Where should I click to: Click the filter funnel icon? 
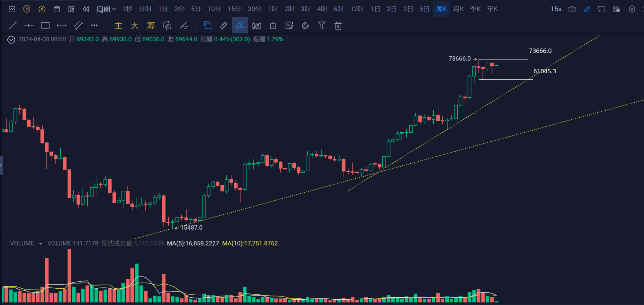(322, 26)
